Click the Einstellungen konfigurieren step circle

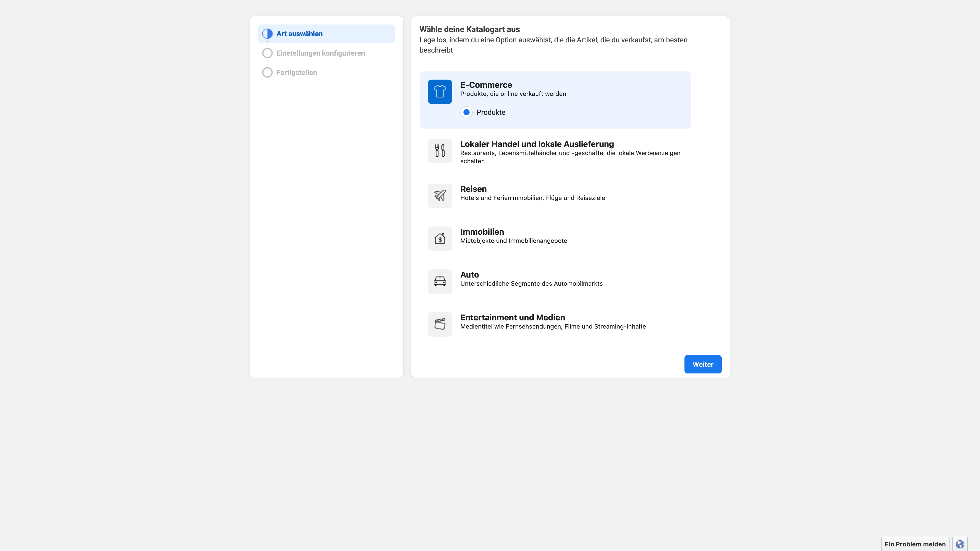pyautogui.click(x=267, y=53)
